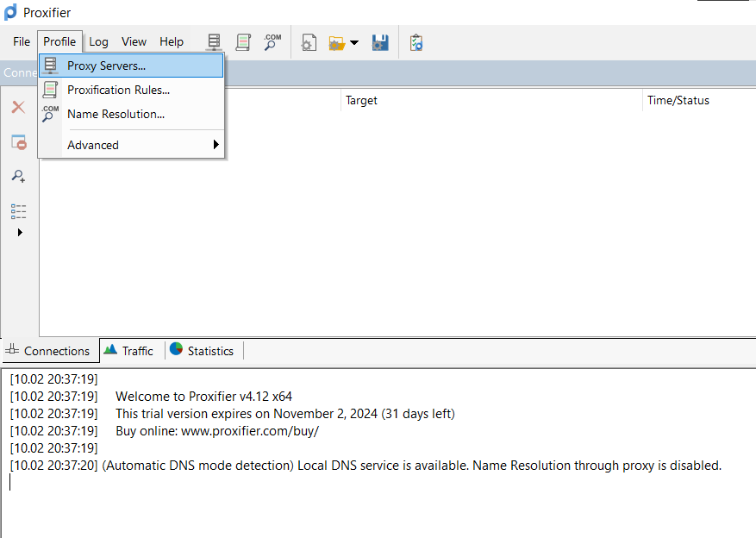Click the Proxifier app logo in title bar
Screen dimensions: 756x538
coord(10,12)
